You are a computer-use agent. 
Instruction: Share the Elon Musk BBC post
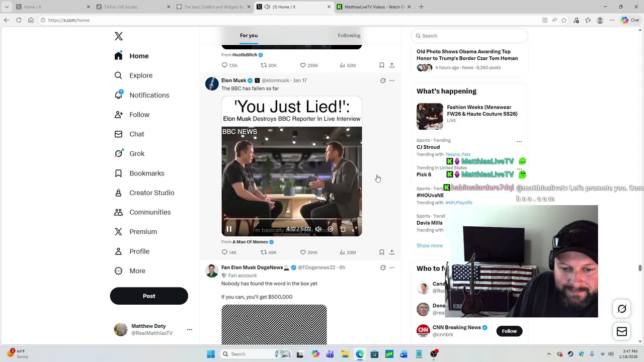coord(392,252)
